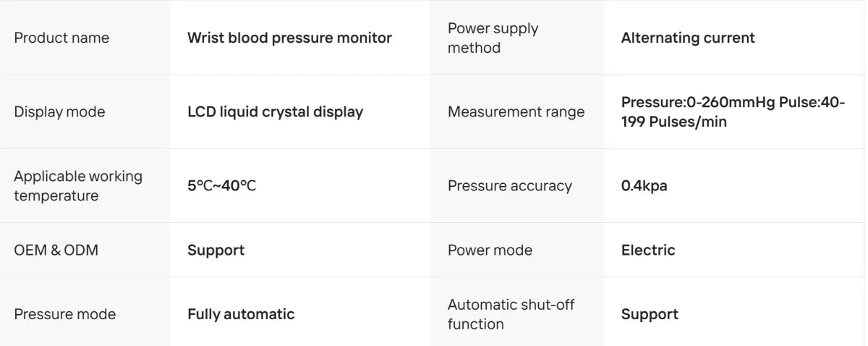Click the 'Automatic shut-off function' label

[x=511, y=314]
